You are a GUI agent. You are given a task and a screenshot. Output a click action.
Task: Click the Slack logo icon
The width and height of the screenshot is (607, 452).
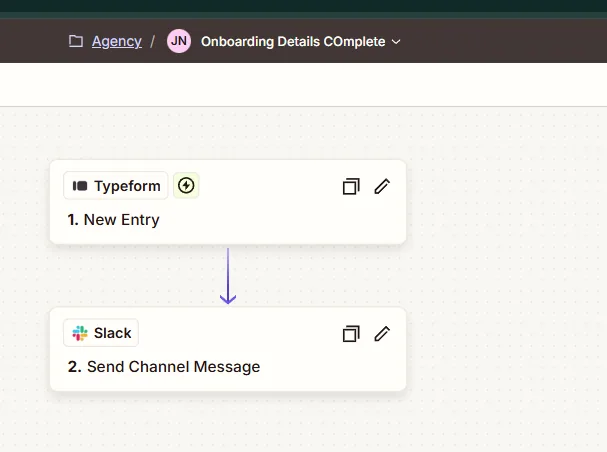pos(80,333)
